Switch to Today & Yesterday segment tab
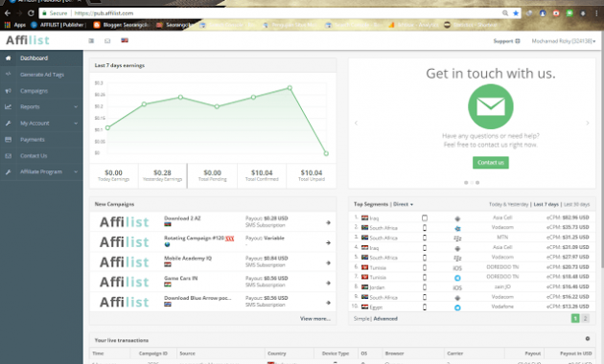604x364 pixels. [x=508, y=204]
